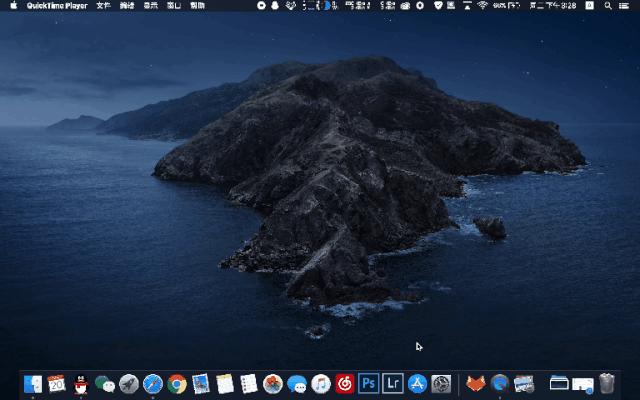Launch NetEase Music red icon

(x=345, y=383)
